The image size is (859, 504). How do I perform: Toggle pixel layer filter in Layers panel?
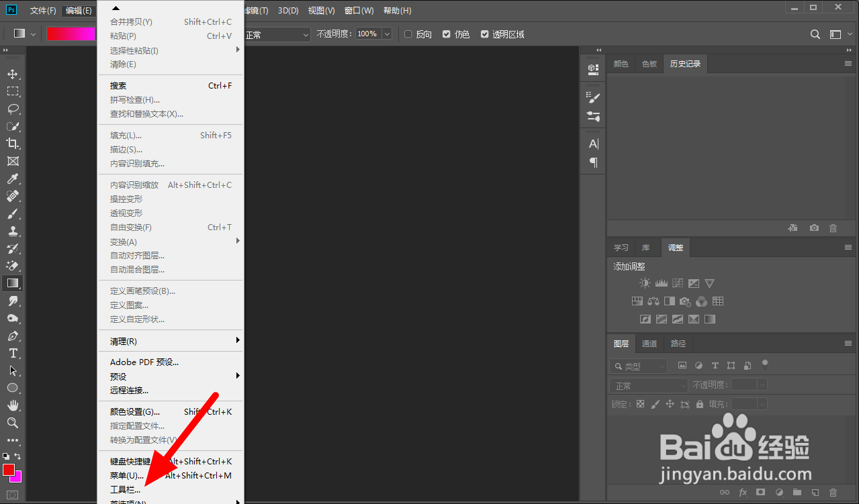point(682,366)
